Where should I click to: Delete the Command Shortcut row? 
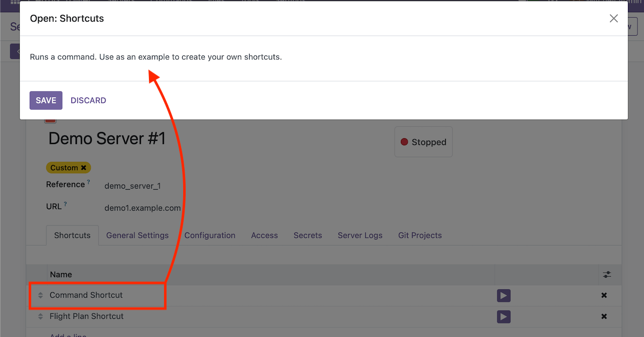pos(604,295)
